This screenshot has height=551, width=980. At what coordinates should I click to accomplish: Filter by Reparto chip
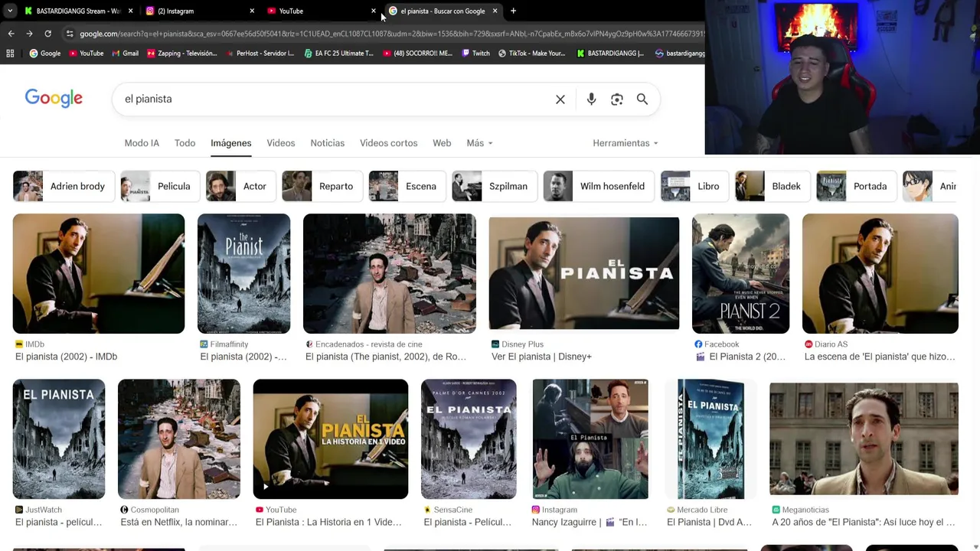click(322, 186)
